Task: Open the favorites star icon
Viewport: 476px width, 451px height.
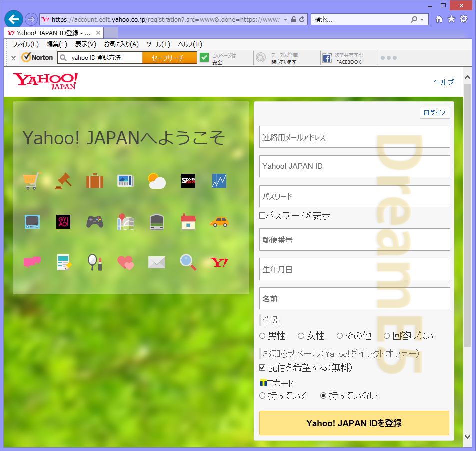Action: pos(451,19)
